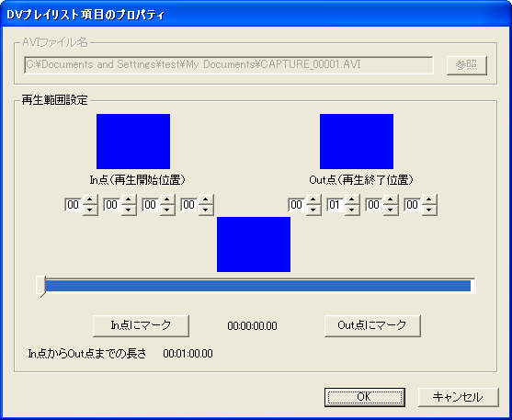Cancel with the キャンセル button

(x=459, y=397)
